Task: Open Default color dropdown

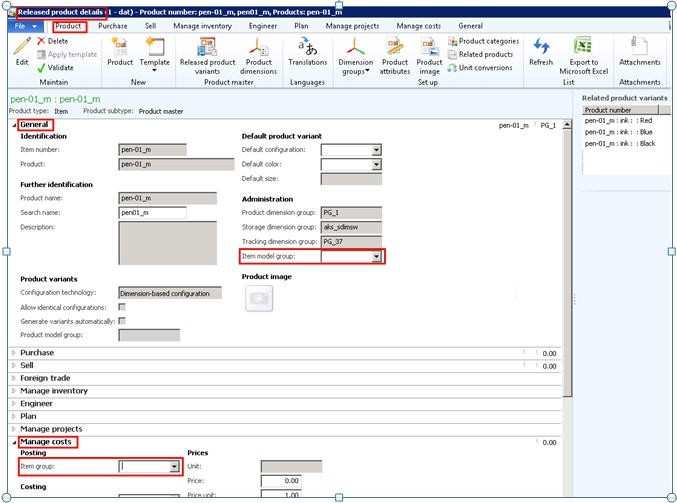Action: tap(376, 165)
